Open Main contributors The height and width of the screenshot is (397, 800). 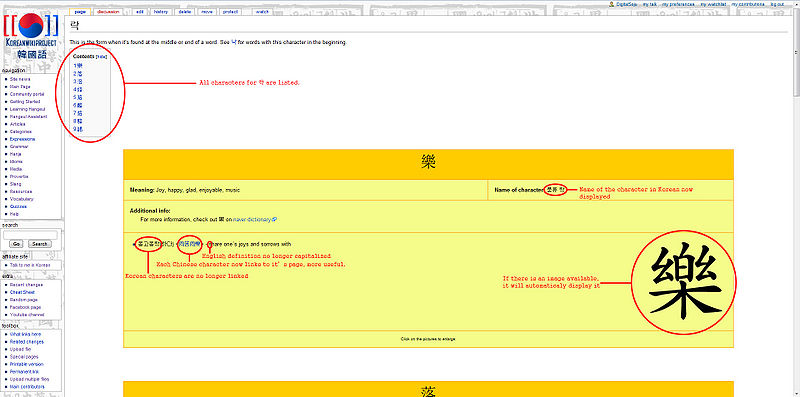coord(27,387)
